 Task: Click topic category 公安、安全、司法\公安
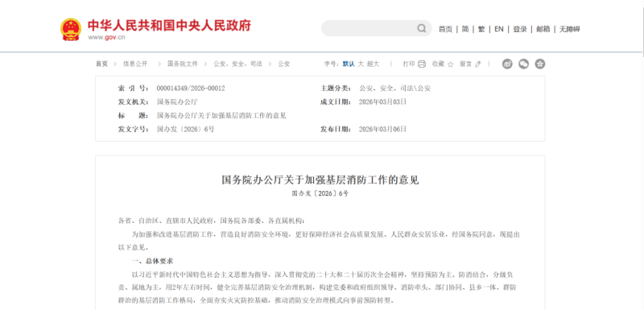394,89
